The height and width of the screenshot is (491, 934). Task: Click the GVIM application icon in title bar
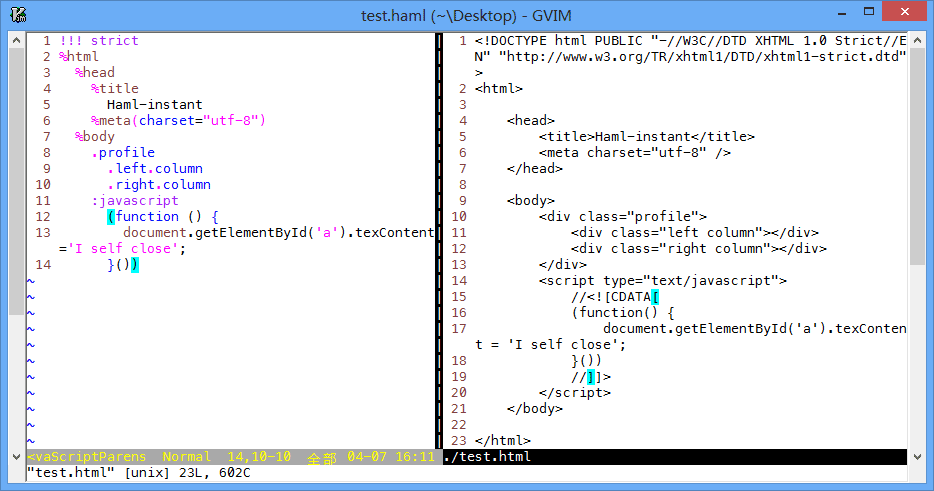pos(18,14)
